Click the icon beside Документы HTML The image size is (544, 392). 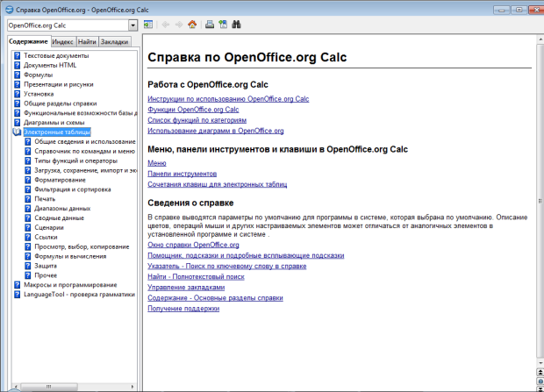tap(17, 65)
